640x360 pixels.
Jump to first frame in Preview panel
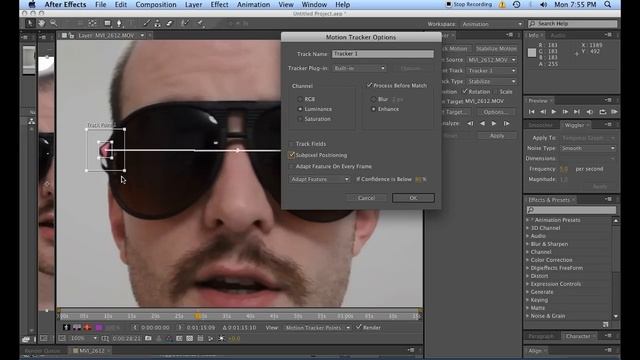(x=531, y=112)
